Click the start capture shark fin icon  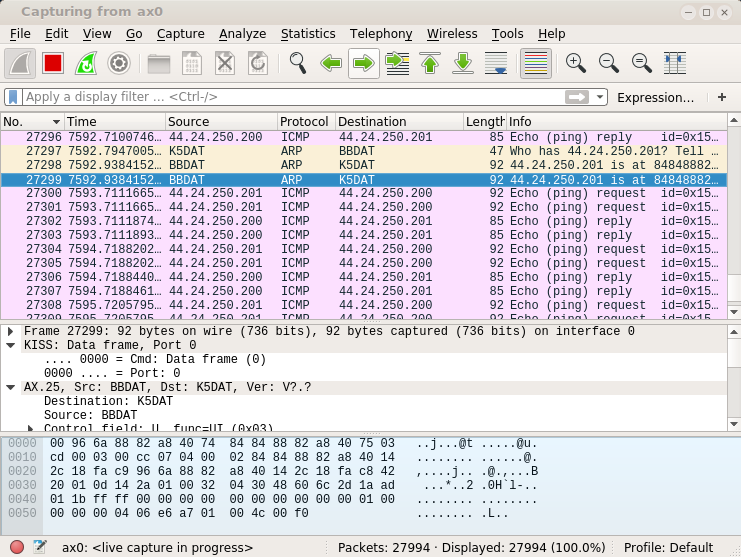click(x=20, y=63)
